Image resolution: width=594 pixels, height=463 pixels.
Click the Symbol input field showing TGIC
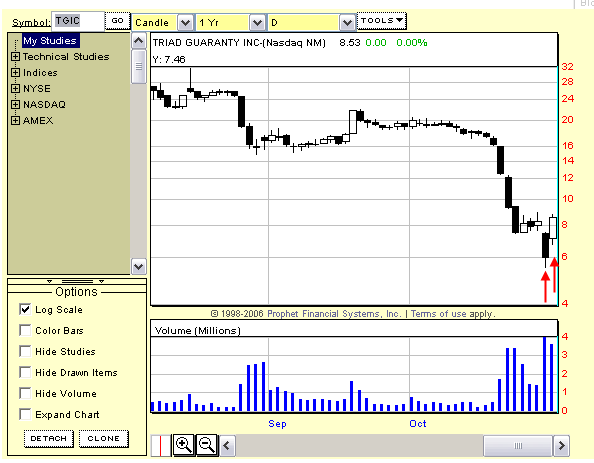click(x=78, y=21)
